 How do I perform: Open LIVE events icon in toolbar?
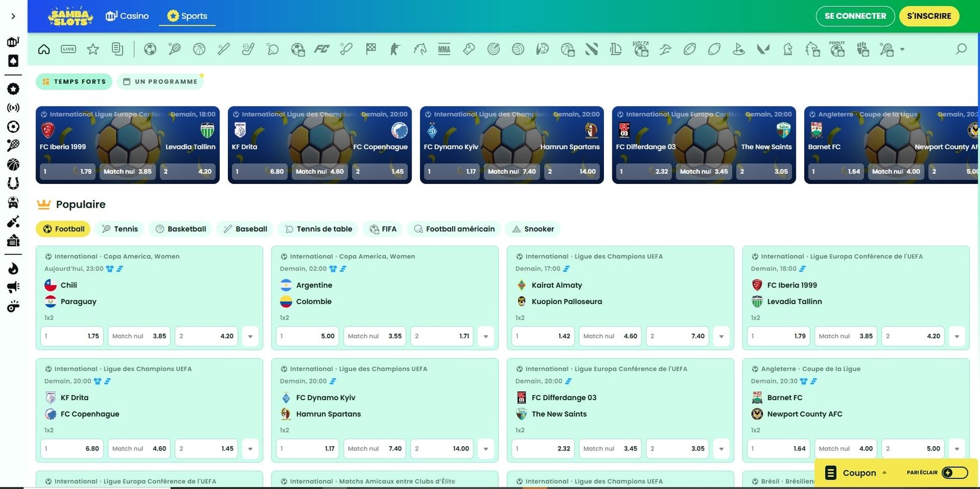(69, 49)
